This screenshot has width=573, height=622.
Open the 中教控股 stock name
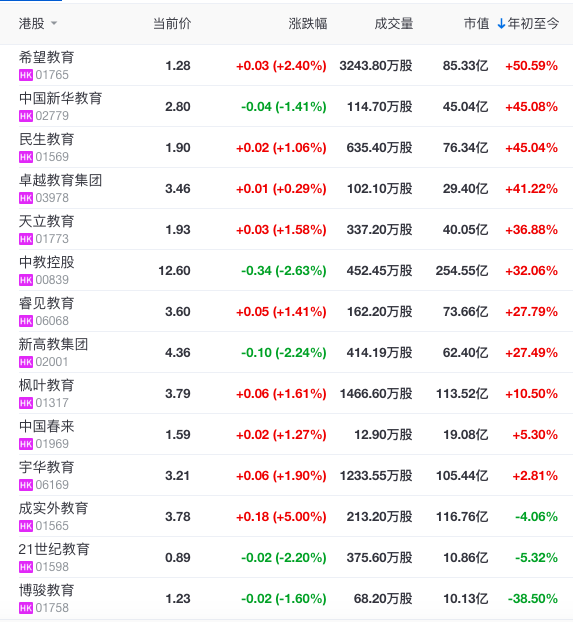pos(46,262)
